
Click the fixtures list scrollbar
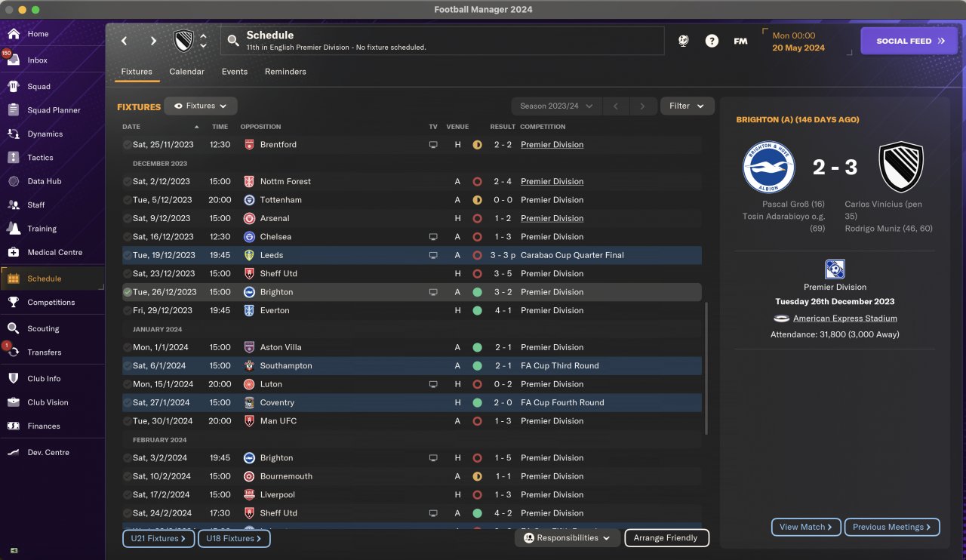tap(706, 368)
